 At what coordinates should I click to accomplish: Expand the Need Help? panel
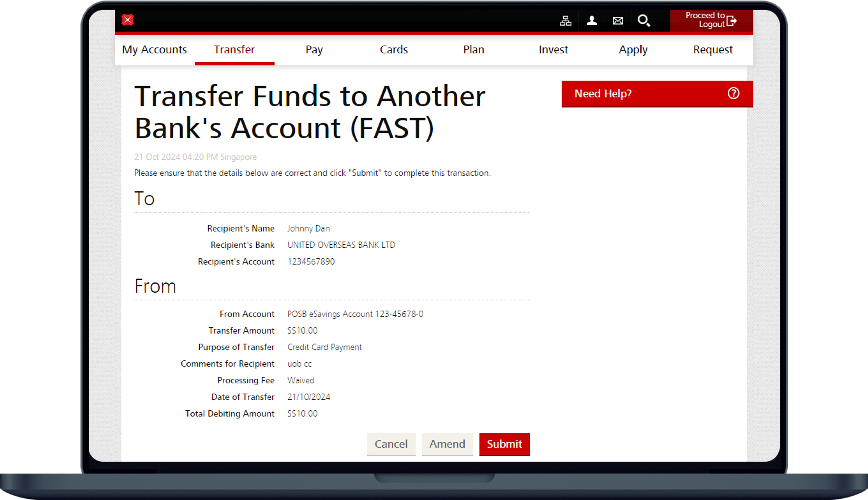[657, 94]
